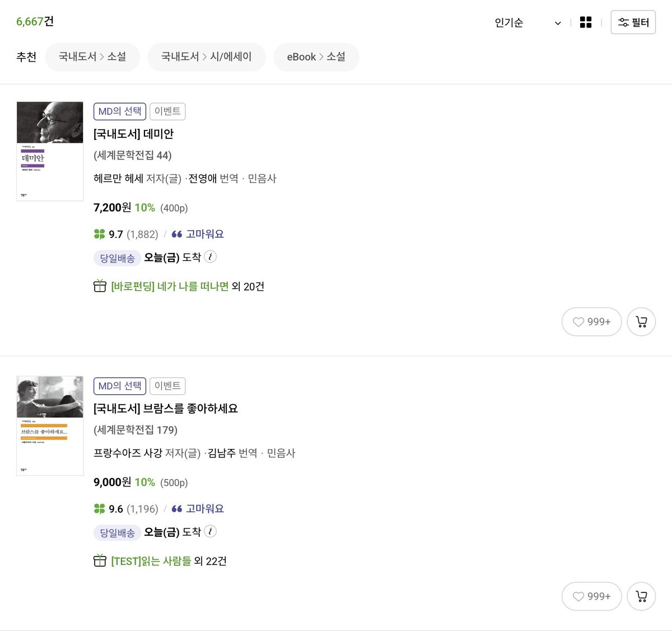Select the eBook > 소설 recommendation chip
Viewport: 672px width, 631px height.
[x=316, y=57]
